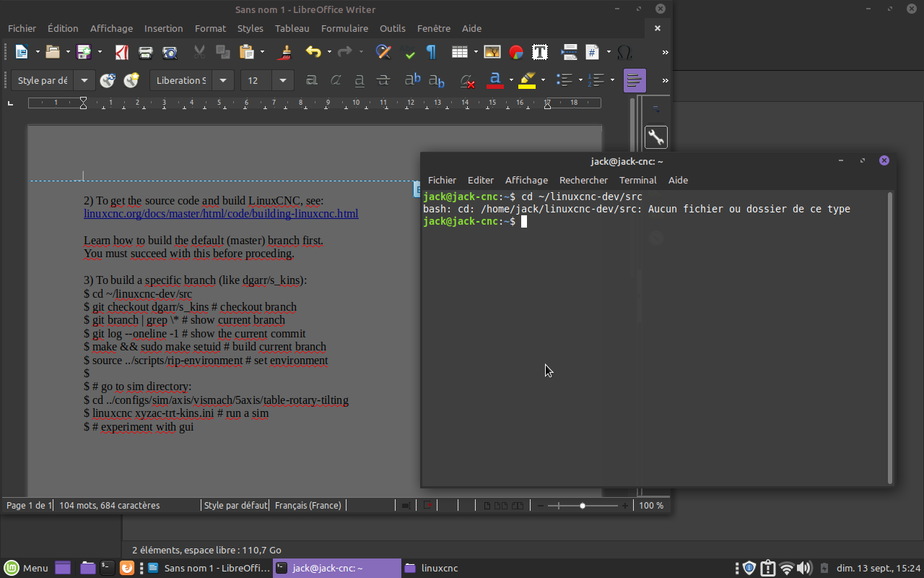Toggle Italic formatting
This screenshot has width=924, height=578.
[x=336, y=80]
